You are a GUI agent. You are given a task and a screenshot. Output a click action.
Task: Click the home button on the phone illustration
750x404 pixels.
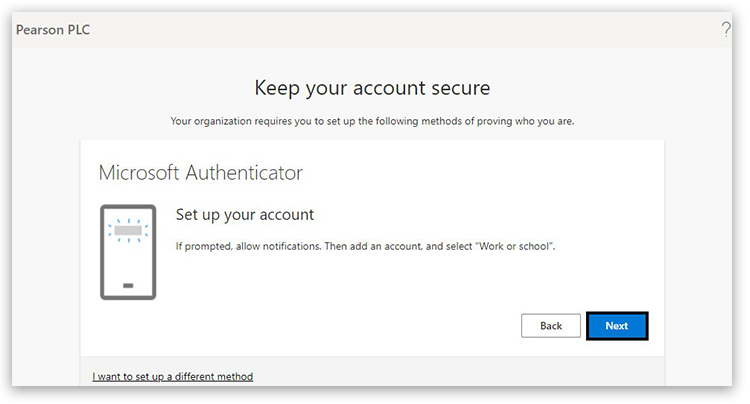click(128, 285)
